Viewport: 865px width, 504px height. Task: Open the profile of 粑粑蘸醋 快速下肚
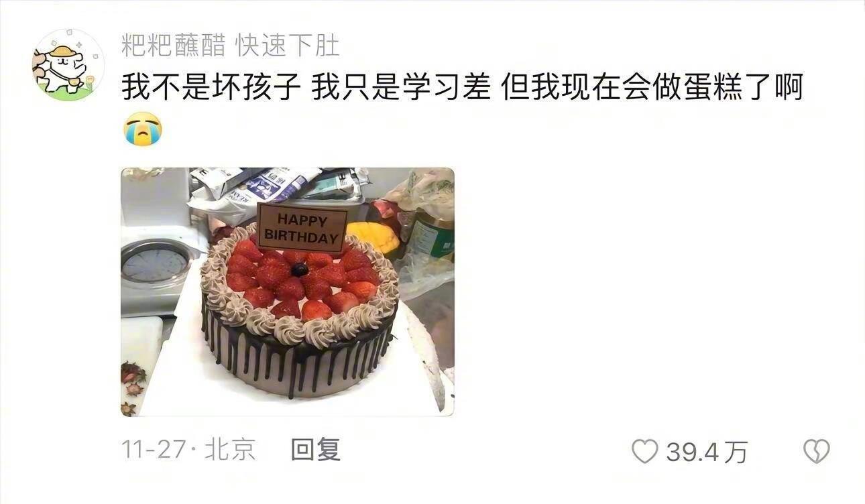(231, 46)
